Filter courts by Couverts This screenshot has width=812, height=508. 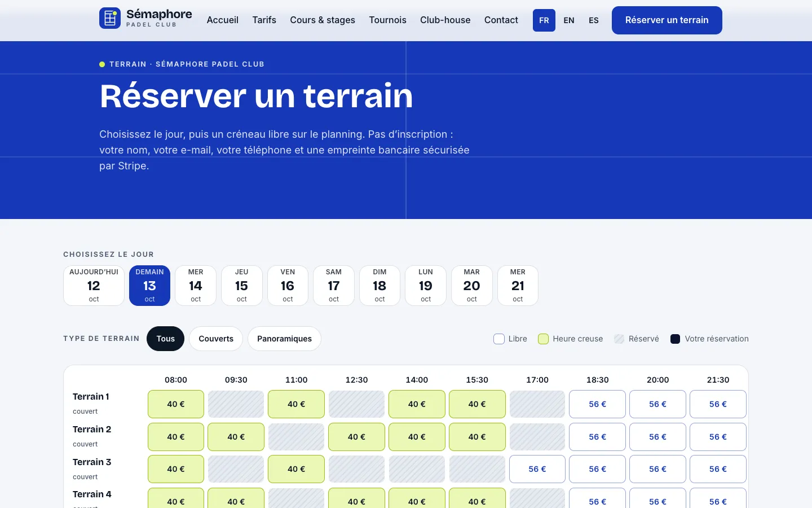point(216,339)
